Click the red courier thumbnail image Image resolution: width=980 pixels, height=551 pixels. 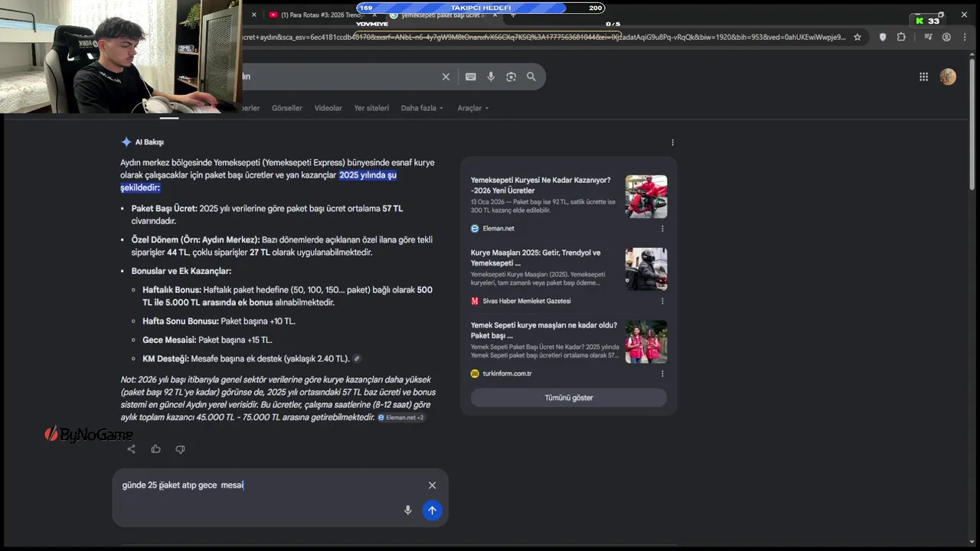(x=646, y=197)
